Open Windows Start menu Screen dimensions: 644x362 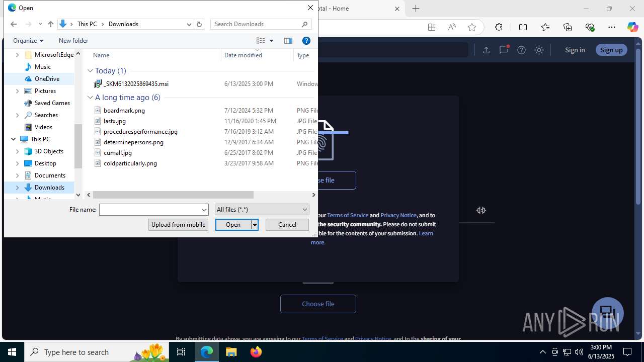pyautogui.click(x=12, y=352)
